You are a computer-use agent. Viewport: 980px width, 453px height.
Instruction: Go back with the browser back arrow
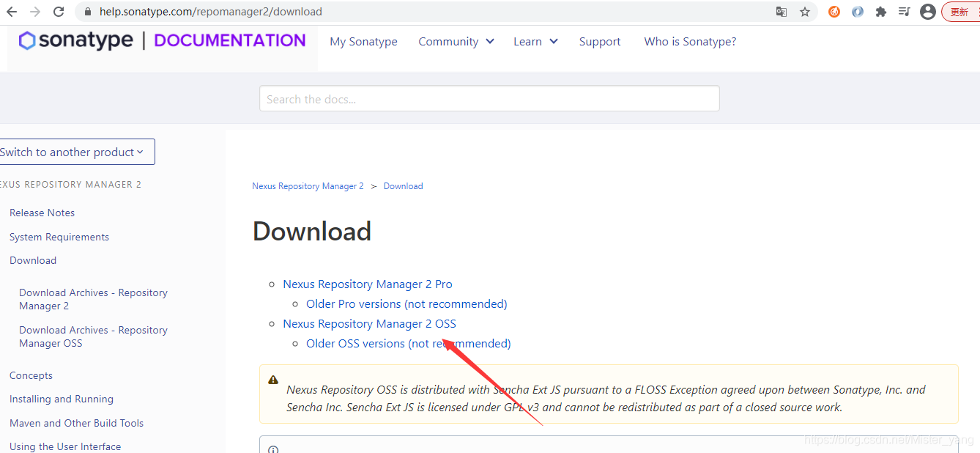click(12, 12)
